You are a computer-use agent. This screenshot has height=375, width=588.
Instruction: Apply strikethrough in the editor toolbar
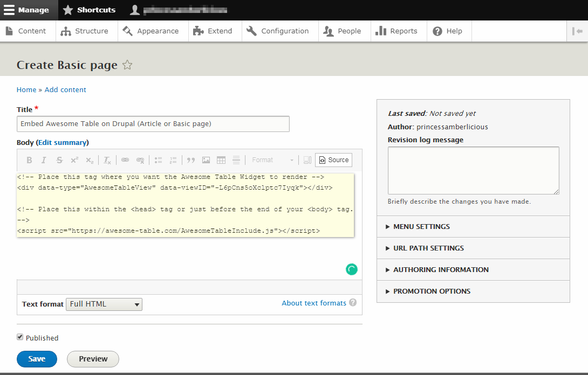click(59, 160)
